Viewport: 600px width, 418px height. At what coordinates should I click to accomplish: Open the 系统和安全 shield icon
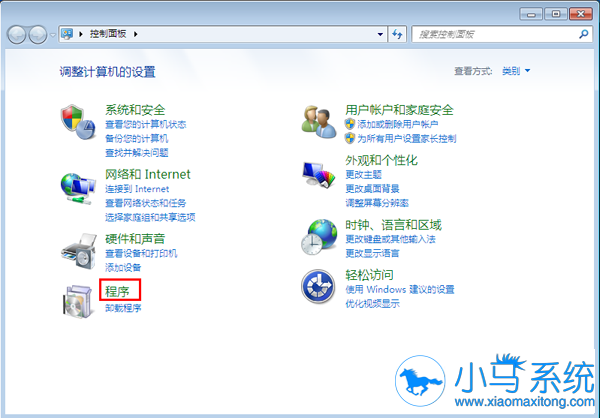(78, 122)
